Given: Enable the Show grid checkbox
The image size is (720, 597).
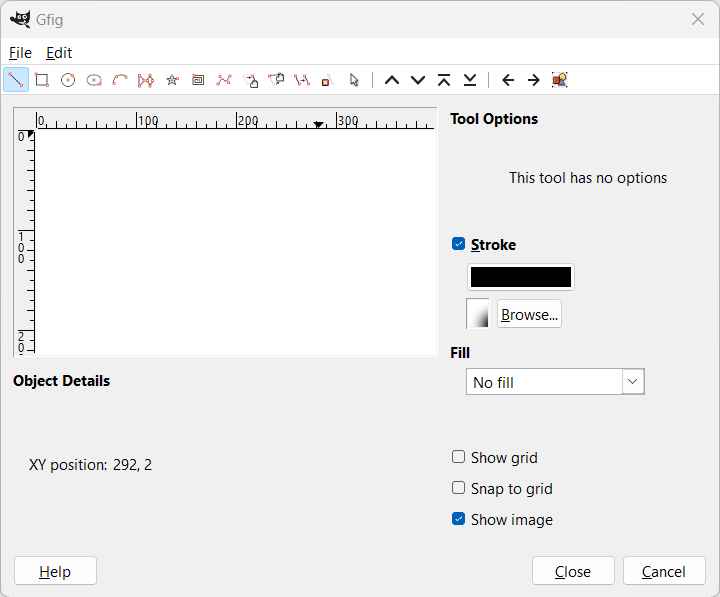Looking at the screenshot, I should (458, 456).
